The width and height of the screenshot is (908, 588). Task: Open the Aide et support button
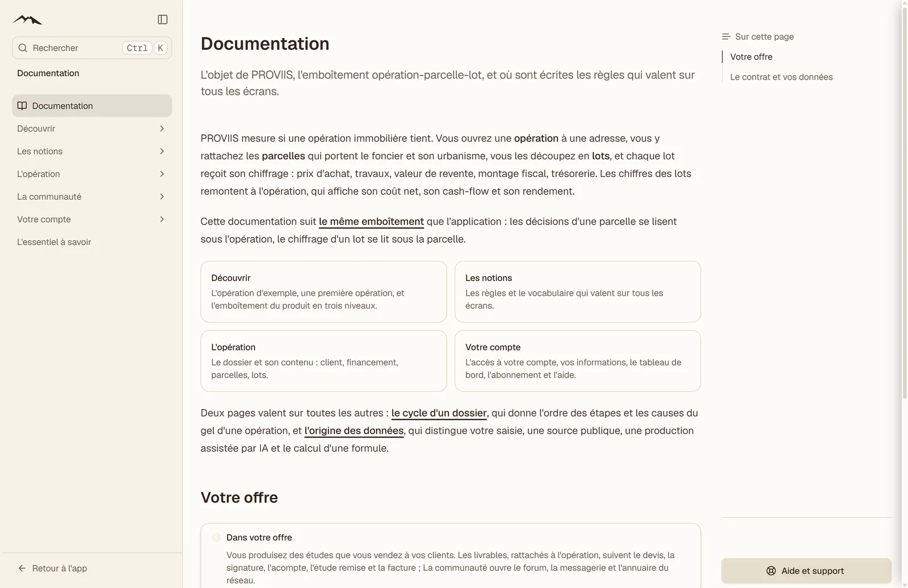pyautogui.click(x=806, y=571)
